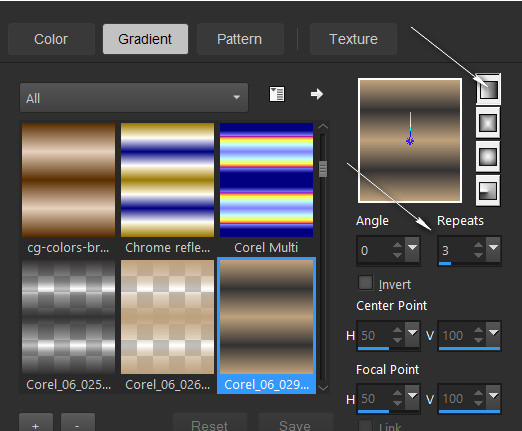Increase Center Point V with up arrow
This screenshot has height=431, width=522.
478,330
